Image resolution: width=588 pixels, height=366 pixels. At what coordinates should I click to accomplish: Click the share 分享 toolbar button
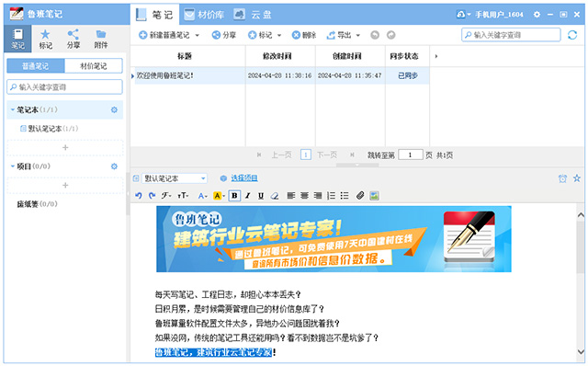[x=224, y=35]
